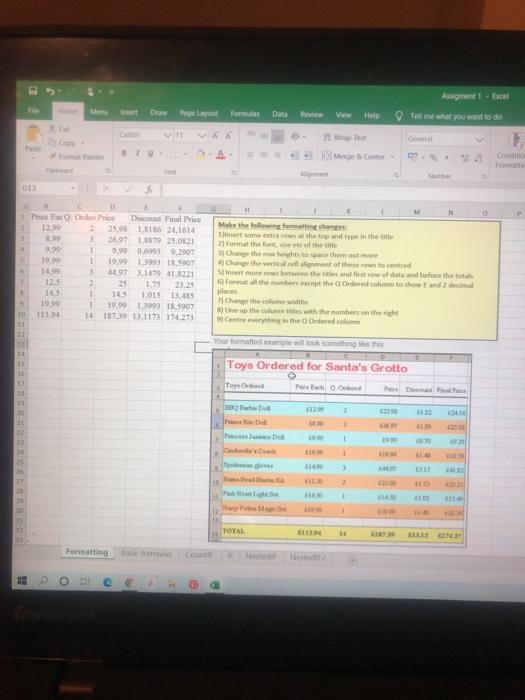The height and width of the screenshot is (700, 525).
Task: Switch to the Formulas ribbon tab
Action: point(245,114)
